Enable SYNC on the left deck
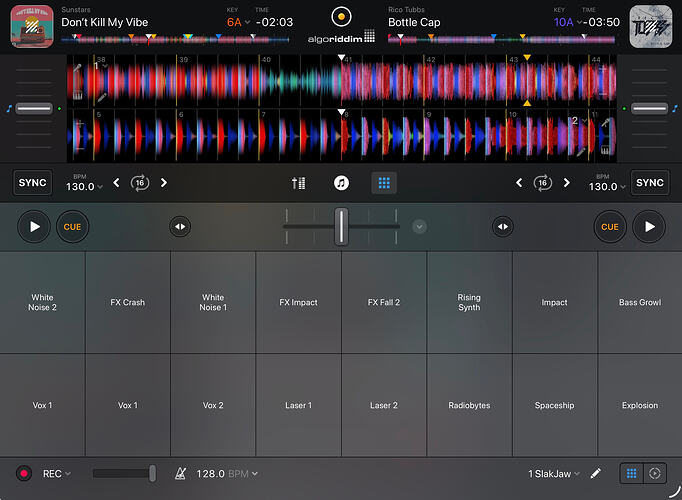 33,183
